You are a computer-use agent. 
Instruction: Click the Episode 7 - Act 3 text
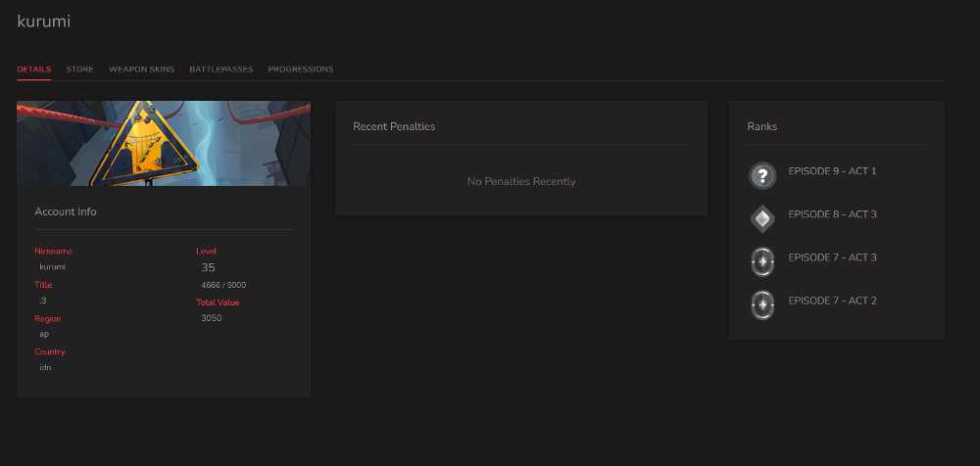coord(832,257)
